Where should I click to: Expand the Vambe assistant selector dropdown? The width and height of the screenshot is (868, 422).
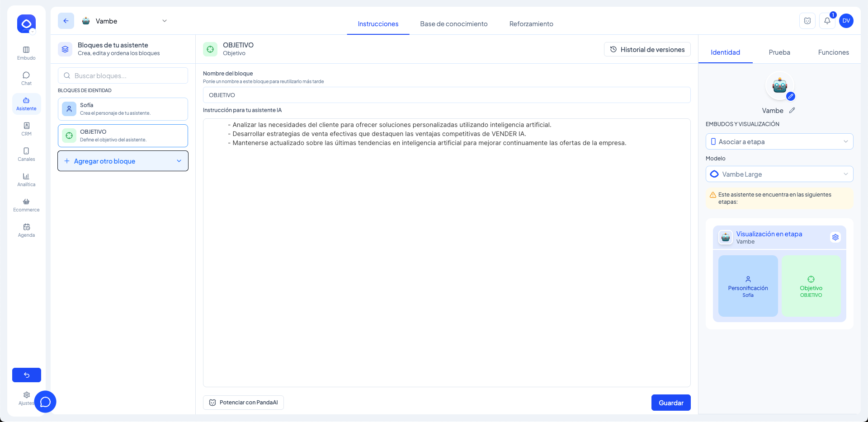click(165, 21)
